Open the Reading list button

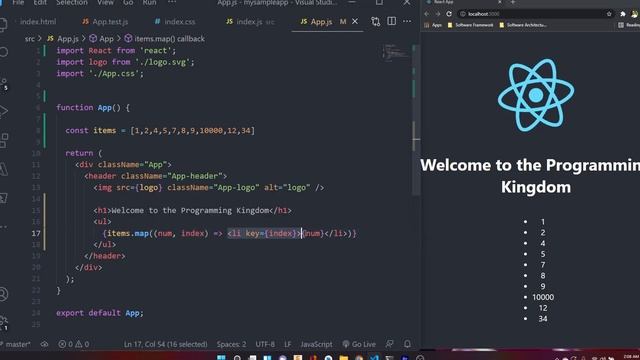[629, 25]
